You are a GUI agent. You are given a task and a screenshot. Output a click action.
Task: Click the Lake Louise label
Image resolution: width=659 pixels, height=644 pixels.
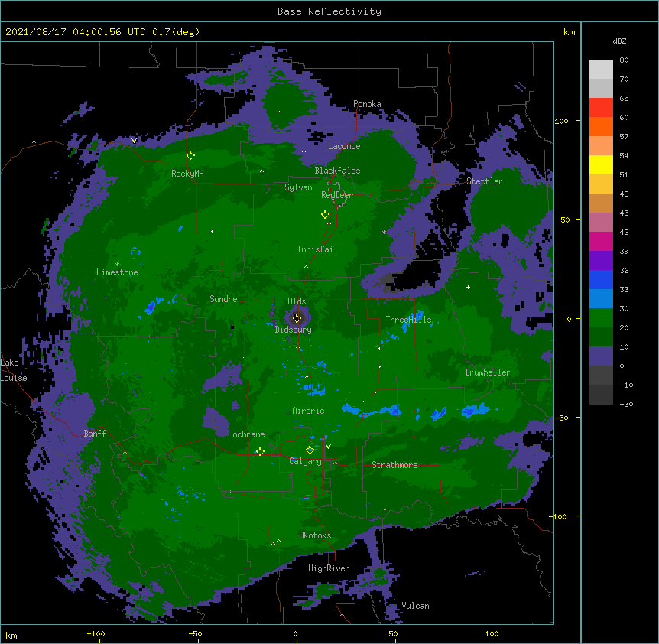pos(14,370)
